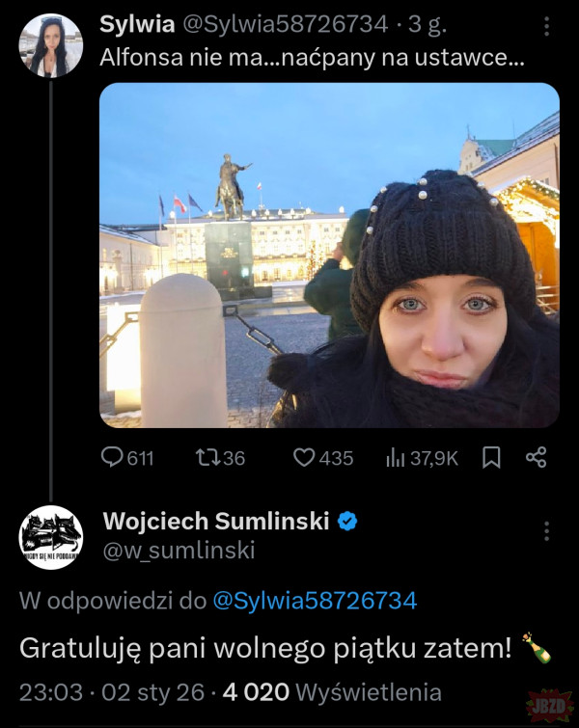Open Sylwia's profile avatar
This screenshot has height=728, width=579.
click(50, 45)
